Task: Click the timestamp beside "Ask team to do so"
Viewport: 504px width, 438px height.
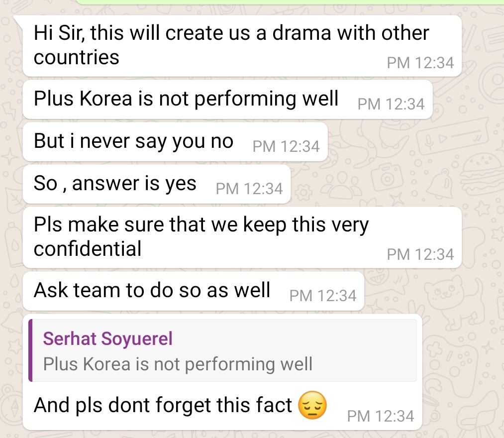Action: [x=322, y=296]
